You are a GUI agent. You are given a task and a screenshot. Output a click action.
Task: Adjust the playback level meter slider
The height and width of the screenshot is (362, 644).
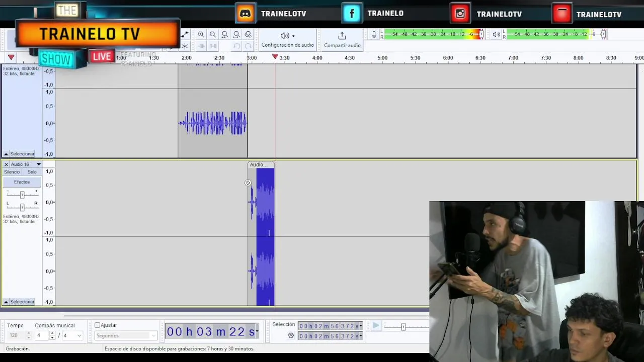603,34
